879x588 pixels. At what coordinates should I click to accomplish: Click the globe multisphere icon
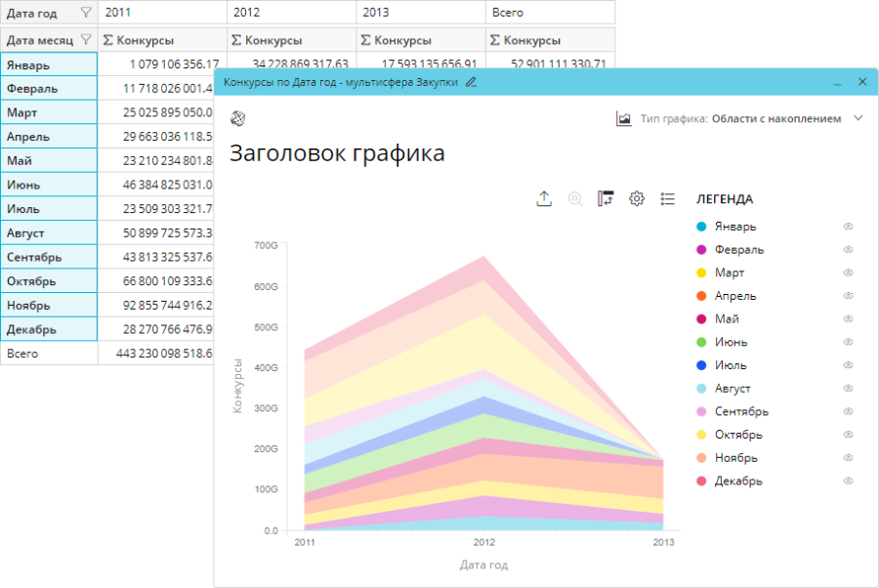coord(237,118)
